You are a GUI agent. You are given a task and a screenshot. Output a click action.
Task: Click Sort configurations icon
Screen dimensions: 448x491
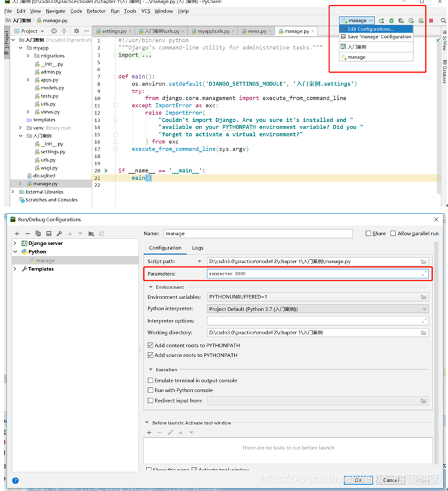tap(101, 234)
